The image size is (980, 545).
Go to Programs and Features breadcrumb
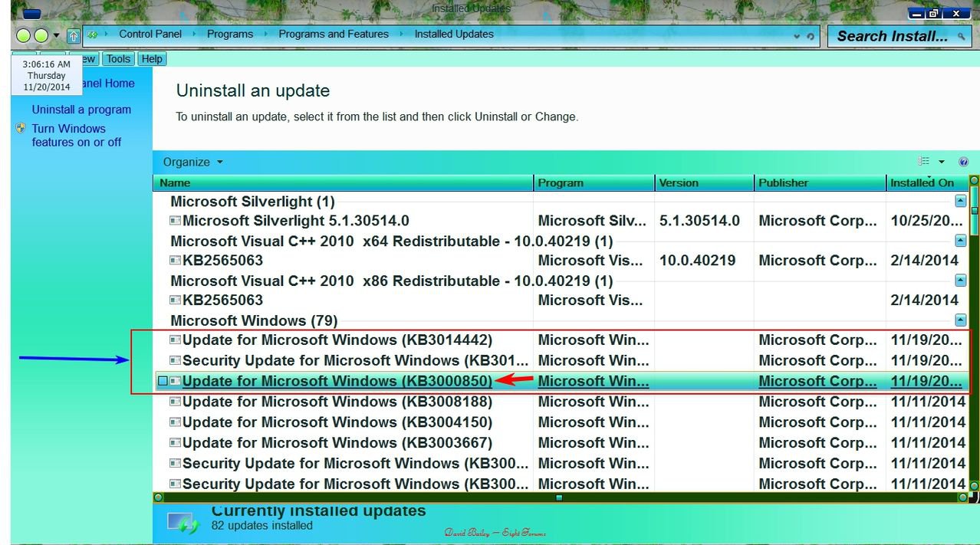point(334,34)
